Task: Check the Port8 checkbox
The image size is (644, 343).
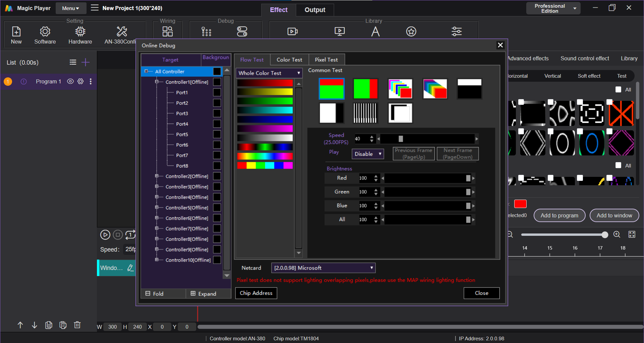Action: (217, 166)
